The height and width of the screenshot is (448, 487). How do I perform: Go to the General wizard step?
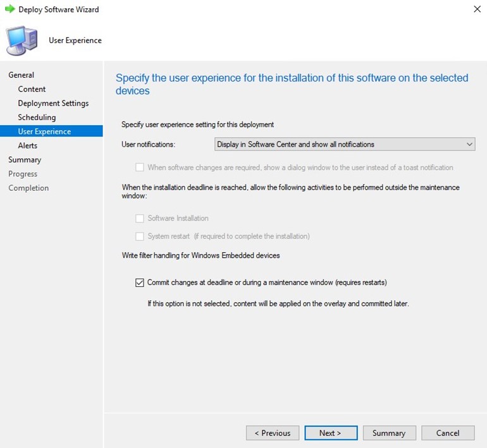coord(21,75)
